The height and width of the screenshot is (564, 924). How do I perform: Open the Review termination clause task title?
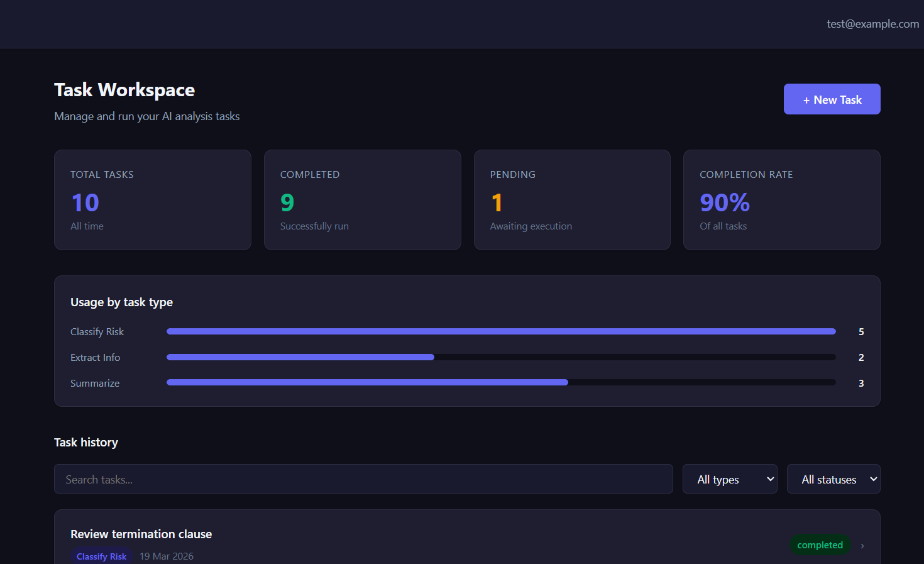[141, 534]
